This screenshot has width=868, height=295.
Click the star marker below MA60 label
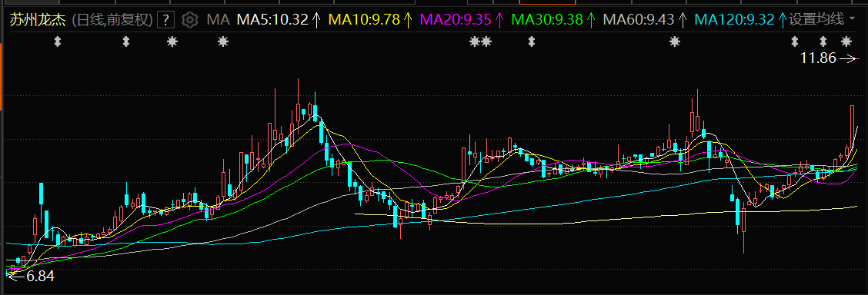(x=674, y=41)
